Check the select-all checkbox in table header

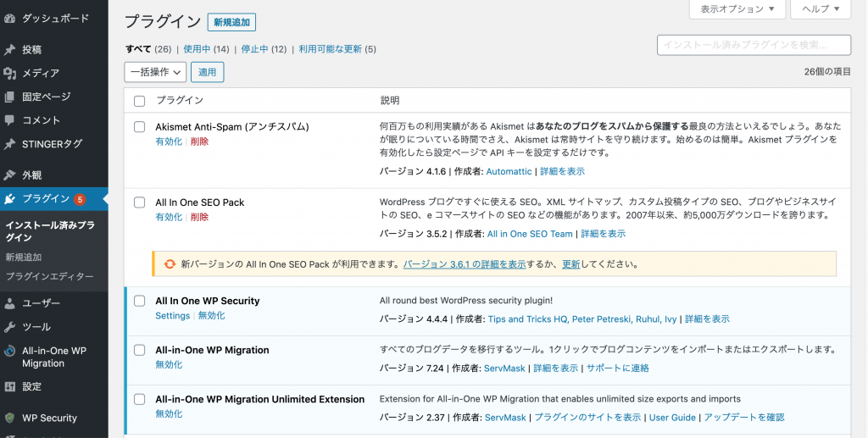[140, 101]
